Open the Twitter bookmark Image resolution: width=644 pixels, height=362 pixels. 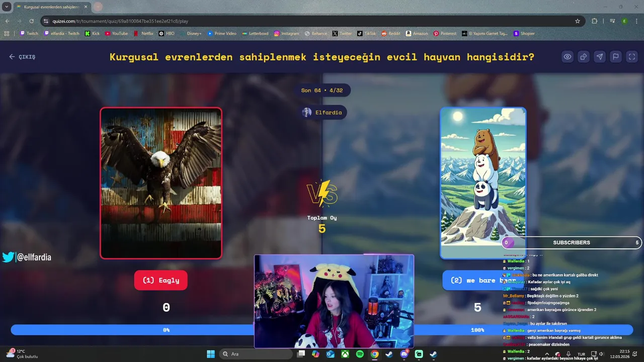pyautogui.click(x=342, y=34)
